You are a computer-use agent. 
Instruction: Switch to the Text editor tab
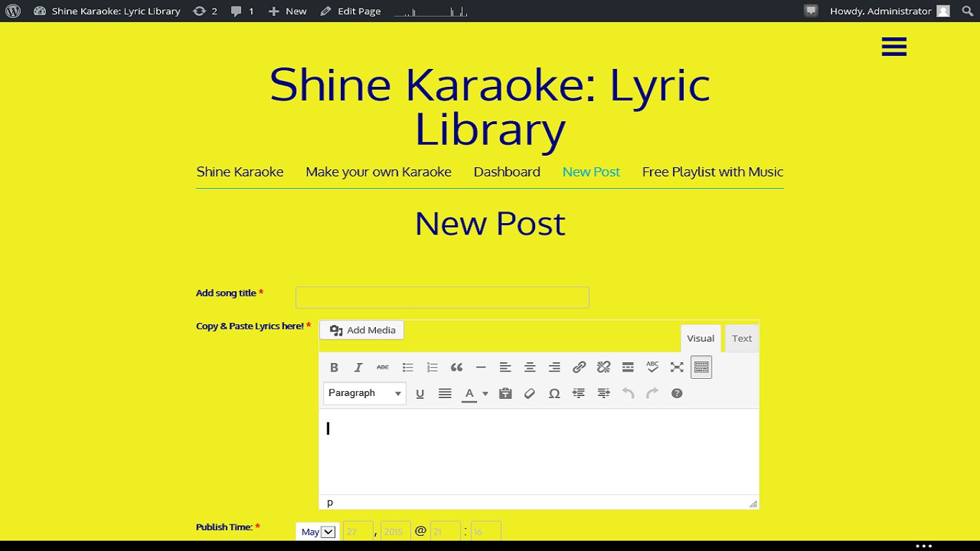click(x=742, y=339)
